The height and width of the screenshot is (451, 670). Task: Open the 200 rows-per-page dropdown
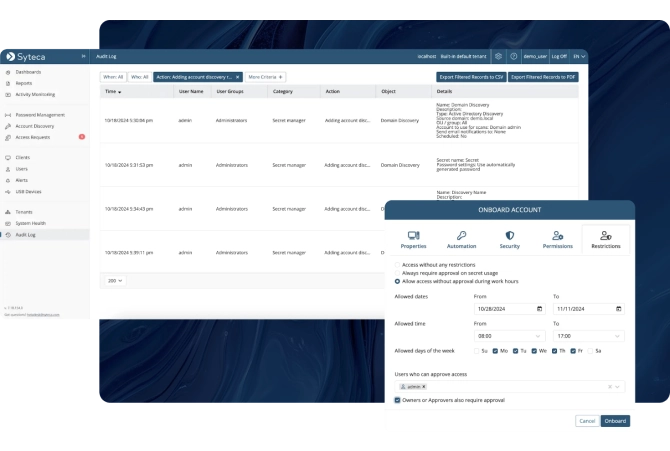click(115, 281)
